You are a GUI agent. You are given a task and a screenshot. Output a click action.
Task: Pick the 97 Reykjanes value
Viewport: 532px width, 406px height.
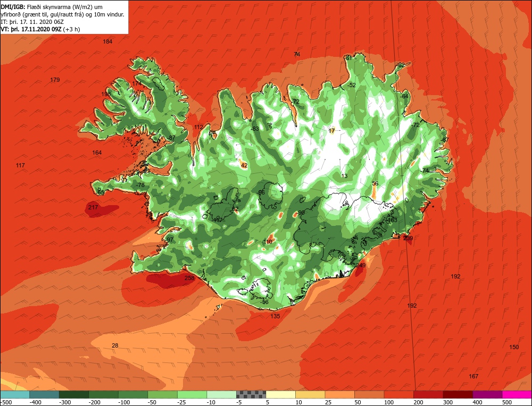170,240
